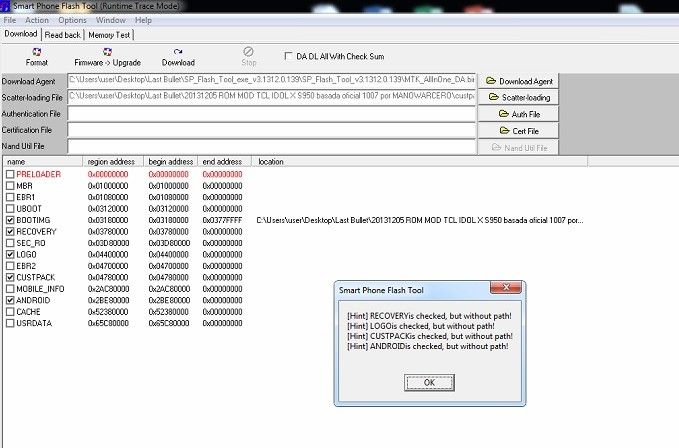The width and height of the screenshot is (679, 448).
Task: Browse with the Download Agent button
Action: 518,81
